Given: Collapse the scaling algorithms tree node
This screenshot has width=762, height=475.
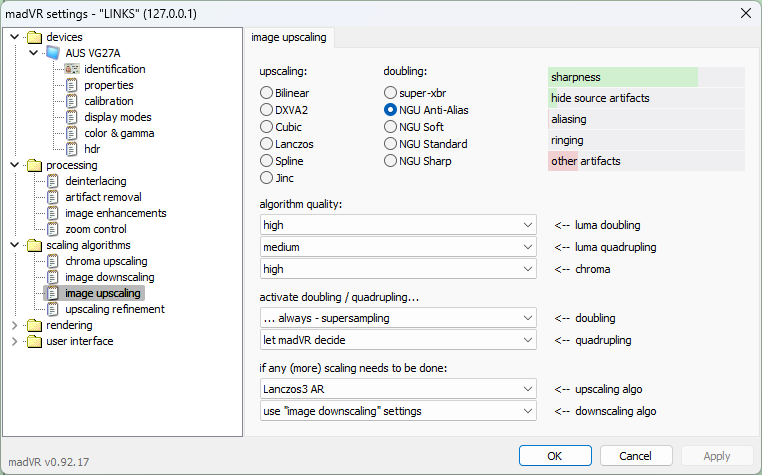Looking at the screenshot, I should (x=15, y=246).
